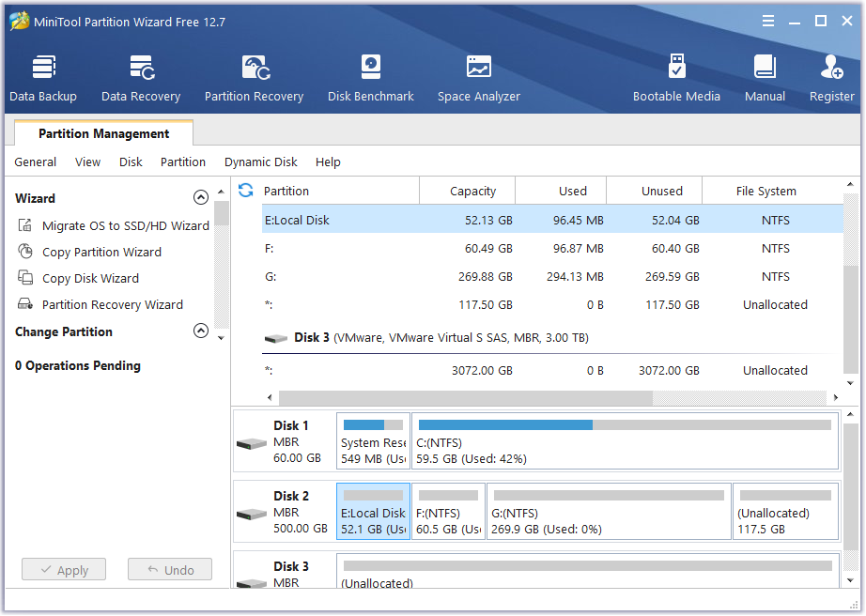Click the Disk 2 MBR 500.00 GB label
Screen dimensions: 866x616
pos(301,512)
